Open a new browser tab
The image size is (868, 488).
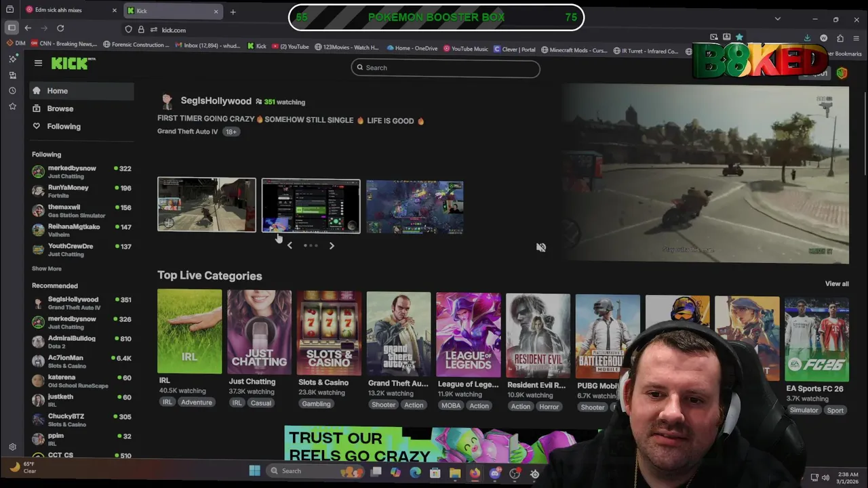[233, 12]
